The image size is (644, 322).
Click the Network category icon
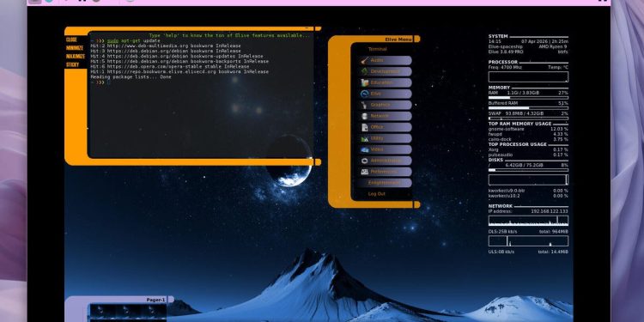(x=364, y=116)
